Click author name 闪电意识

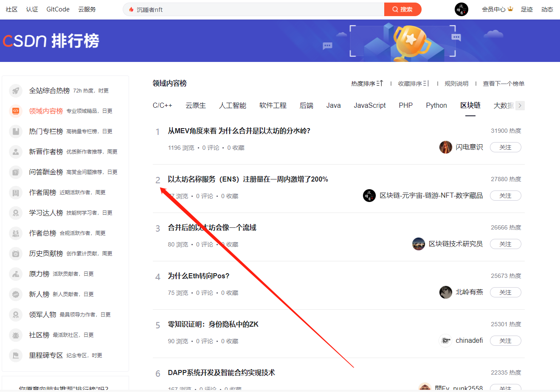pyautogui.click(x=469, y=147)
